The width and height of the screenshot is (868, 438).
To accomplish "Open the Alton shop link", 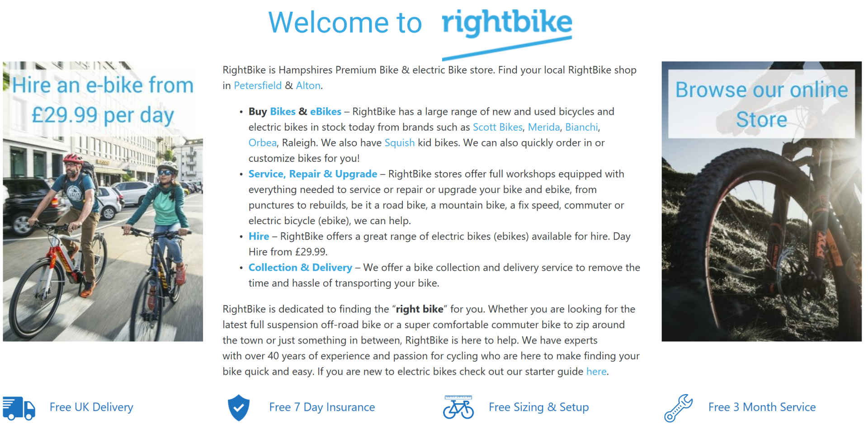I will coord(308,86).
